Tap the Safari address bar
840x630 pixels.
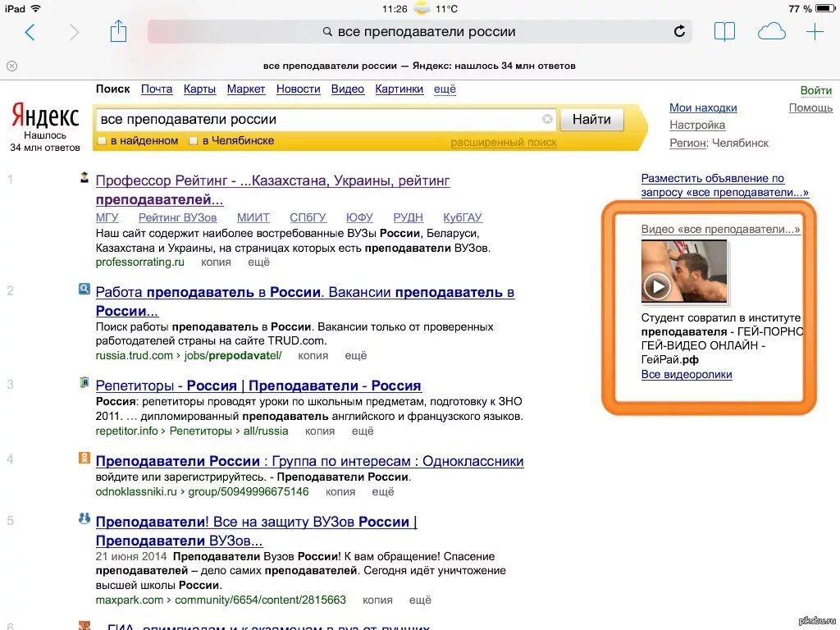(419, 32)
